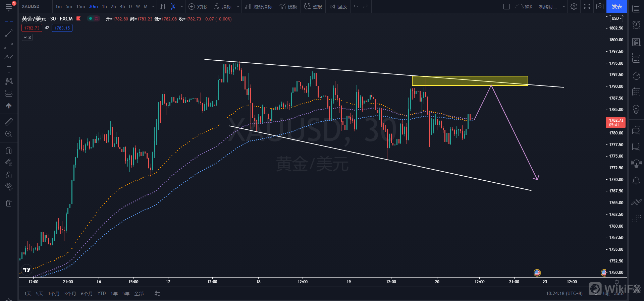Screen dimensions: 644x301
Task: Open the calendar panel in right sidebar
Action: 636,92
